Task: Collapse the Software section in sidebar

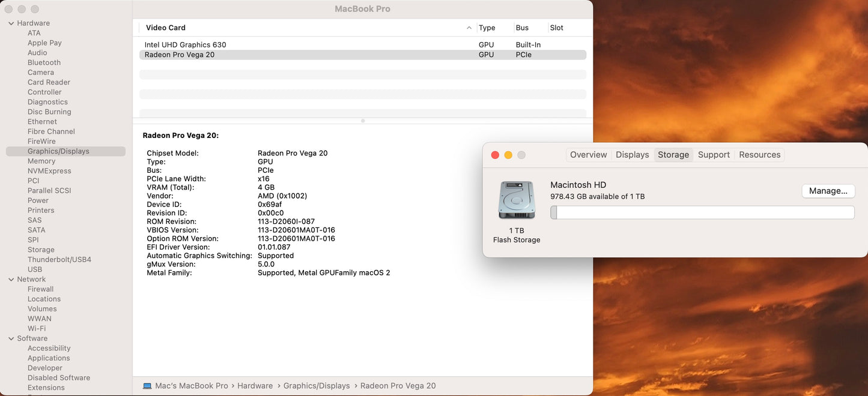Action: 11,338
